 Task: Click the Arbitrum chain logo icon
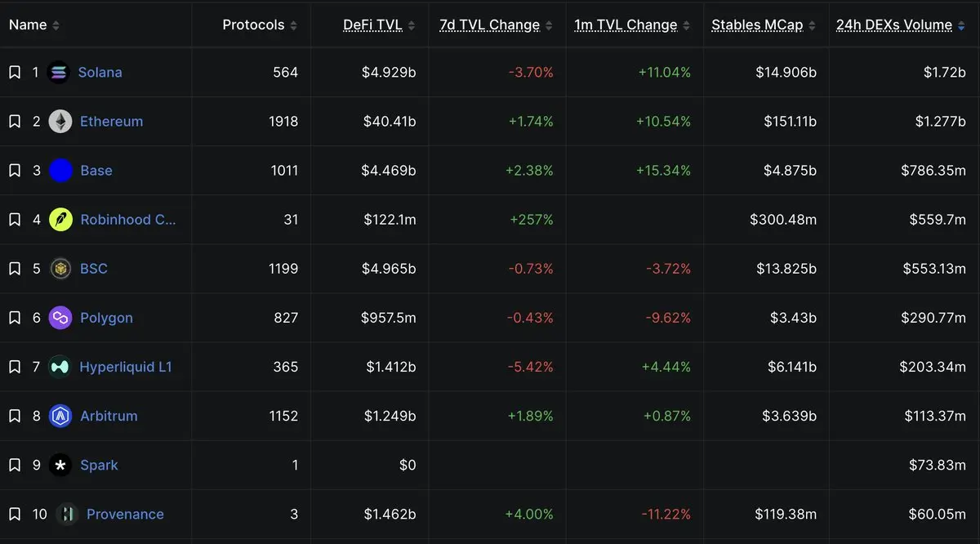click(60, 416)
